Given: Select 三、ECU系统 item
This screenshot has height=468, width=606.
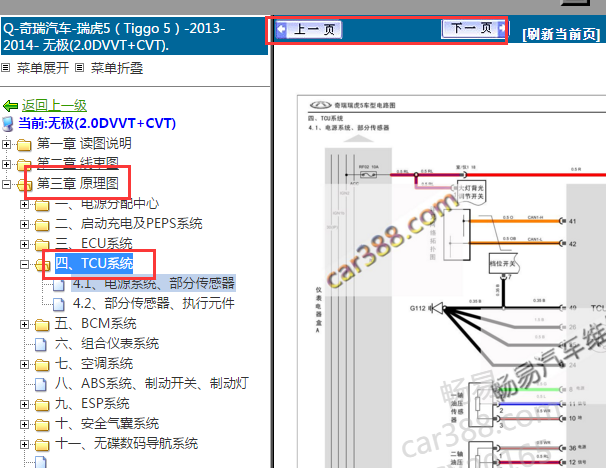Looking at the screenshot, I should (x=94, y=243).
